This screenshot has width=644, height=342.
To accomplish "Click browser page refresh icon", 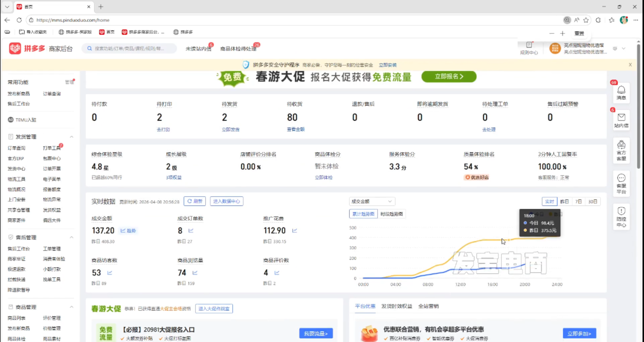I will click(19, 20).
